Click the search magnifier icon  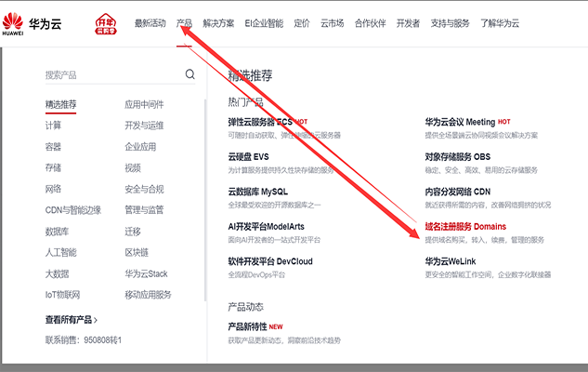pos(190,74)
